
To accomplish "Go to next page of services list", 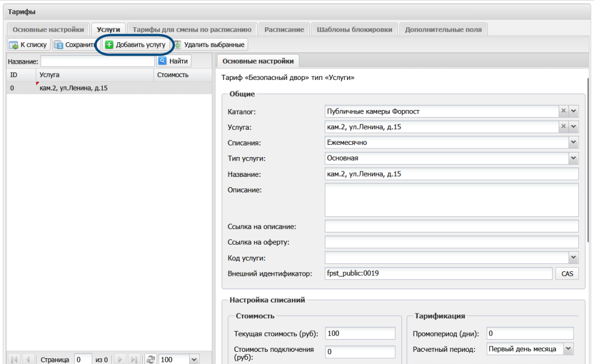I will pos(119,359).
